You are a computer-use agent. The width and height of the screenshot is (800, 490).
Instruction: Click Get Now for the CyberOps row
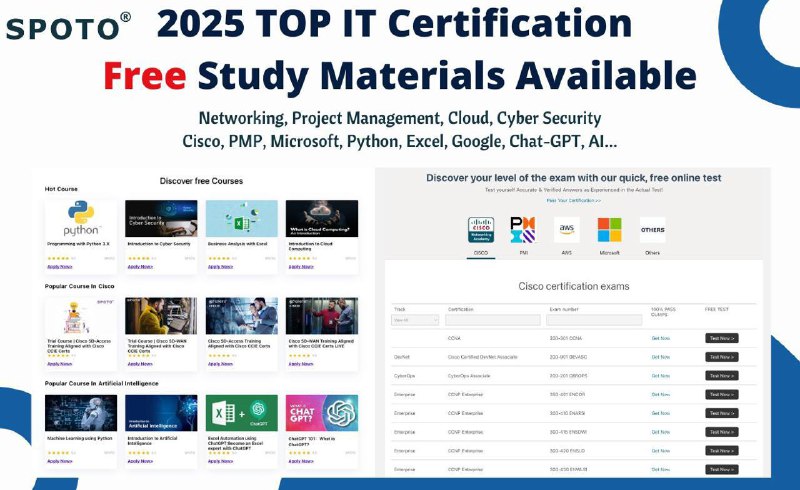(x=660, y=376)
